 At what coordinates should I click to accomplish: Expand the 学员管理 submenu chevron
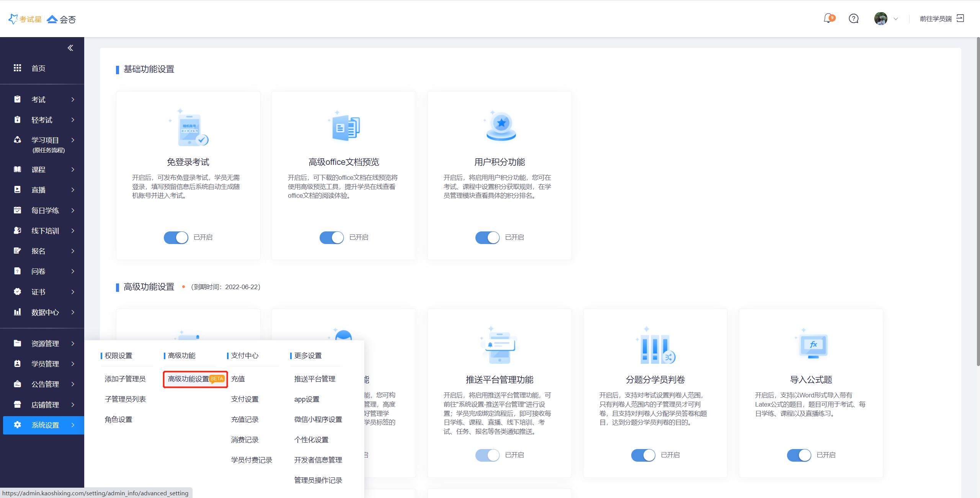point(73,364)
